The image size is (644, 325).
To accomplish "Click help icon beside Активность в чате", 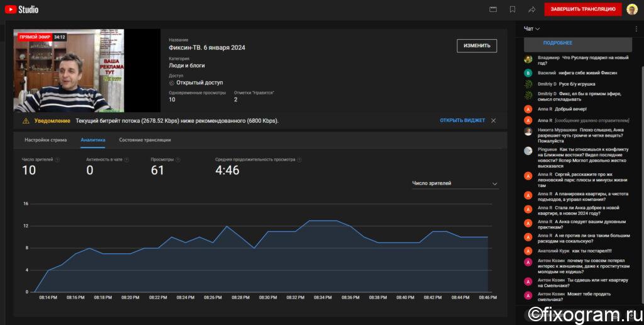I will pyautogui.click(x=126, y=159).
